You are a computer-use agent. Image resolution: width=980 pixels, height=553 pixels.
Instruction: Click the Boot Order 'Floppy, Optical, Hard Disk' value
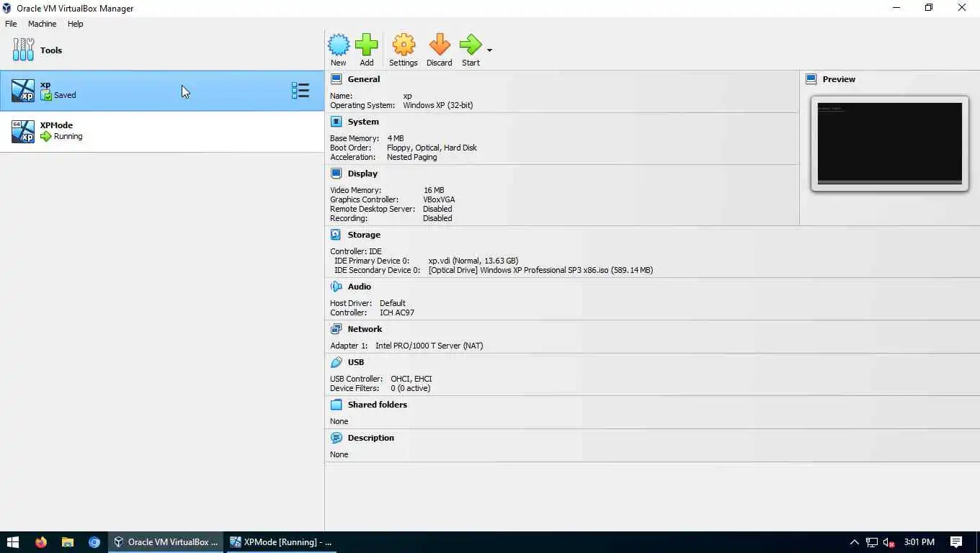coord(432,148)
